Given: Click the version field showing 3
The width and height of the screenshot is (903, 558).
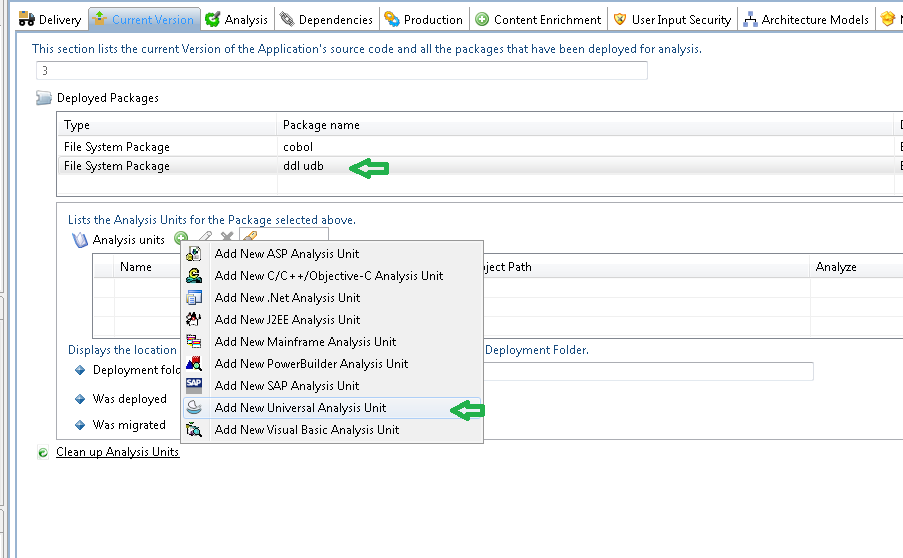Looking at the screenshot, I should click(340, 70).
